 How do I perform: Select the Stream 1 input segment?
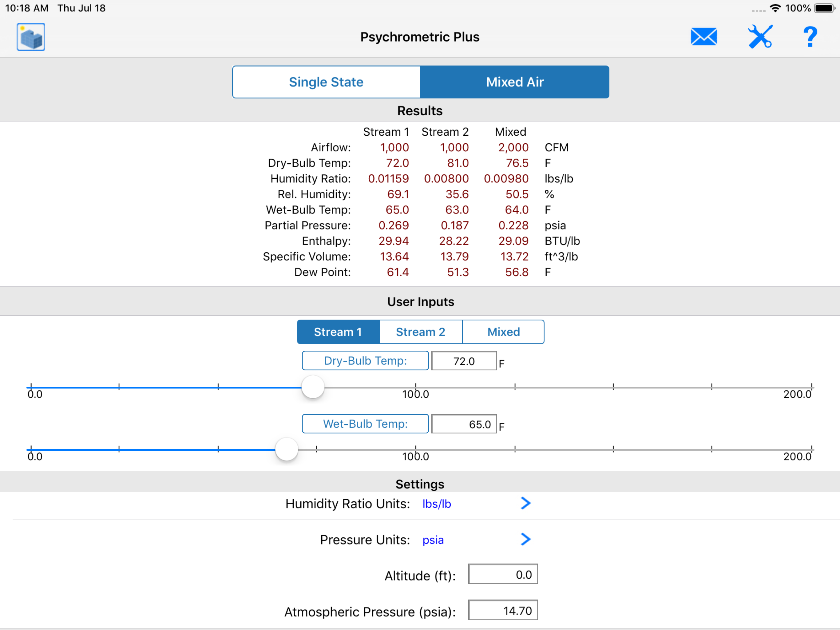tap(338, 332)
